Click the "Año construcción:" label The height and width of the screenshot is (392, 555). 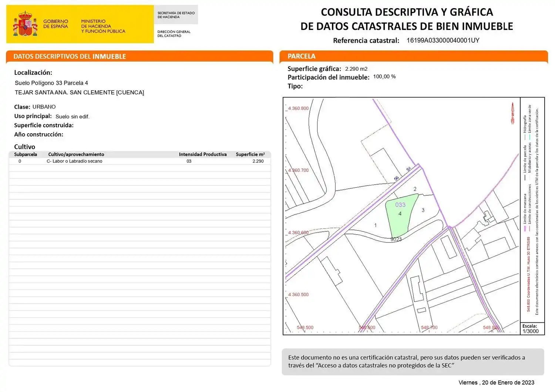click(38, 134)
